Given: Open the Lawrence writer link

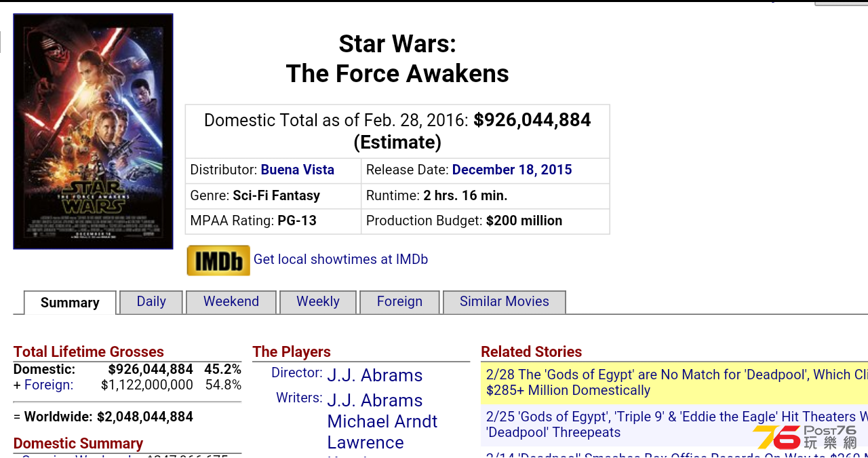Looking at the screenshot, I should click(x=366, y=442).
